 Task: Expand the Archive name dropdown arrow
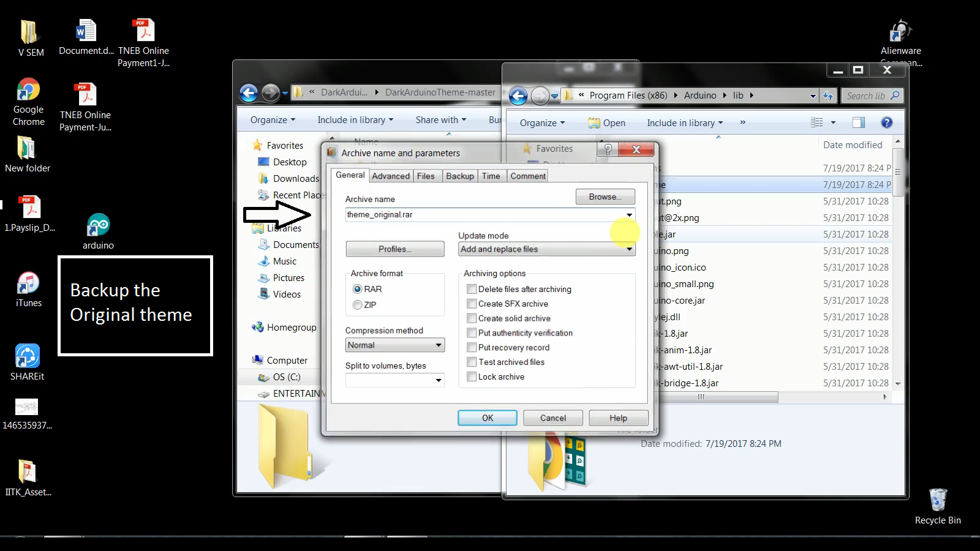[x=629, y=215]
